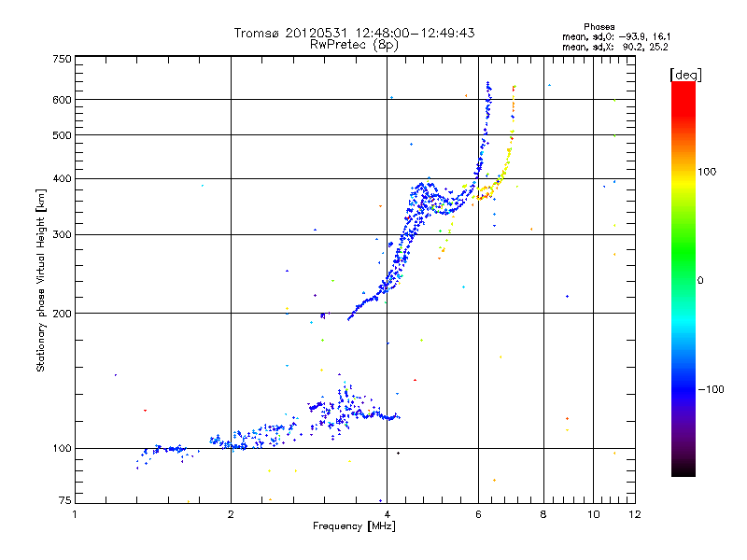
Task: Click the '750' height axis label
Action: [x=62, y=59]
